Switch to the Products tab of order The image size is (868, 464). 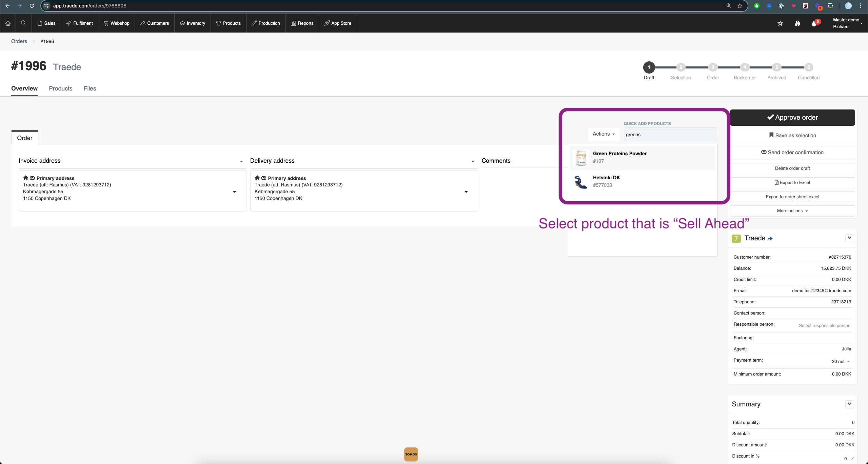tap(61, 88)
